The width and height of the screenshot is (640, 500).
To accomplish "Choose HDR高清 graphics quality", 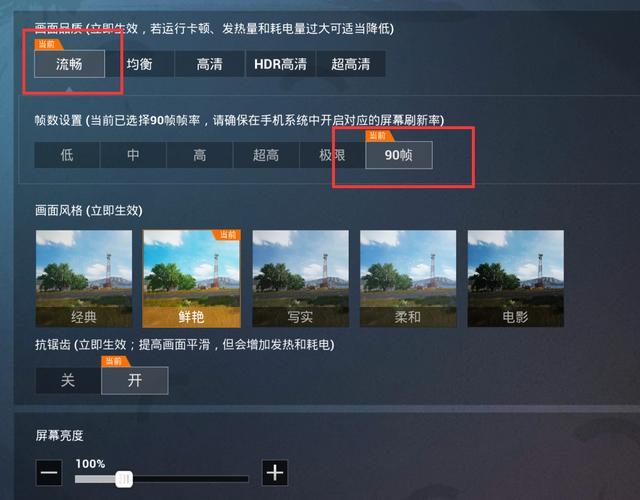I will (x=280, y=64).
